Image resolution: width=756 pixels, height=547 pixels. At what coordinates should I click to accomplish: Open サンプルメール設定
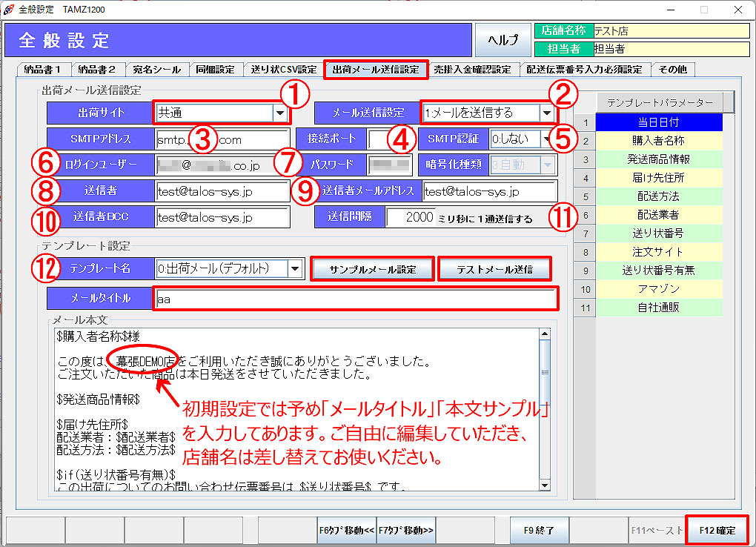coord(372,269)
